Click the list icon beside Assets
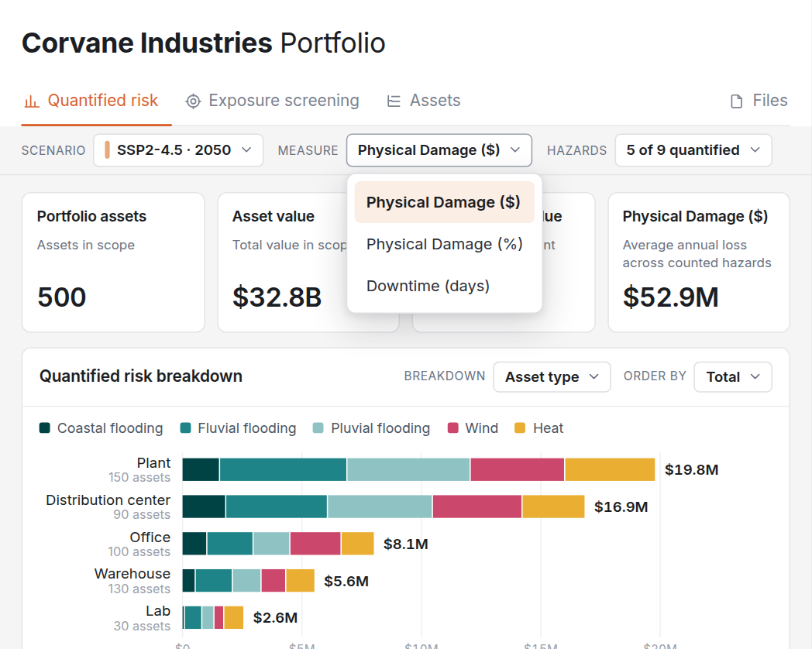The height and width of the screenshot is (649, 812). (x=394, y=101)
